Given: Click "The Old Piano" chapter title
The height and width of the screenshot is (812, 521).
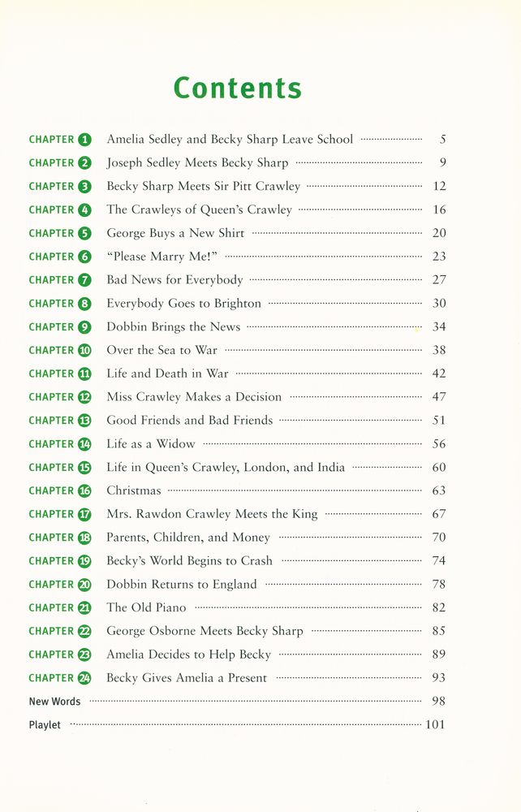Looking at the screenshot, I should pos(146,607).
